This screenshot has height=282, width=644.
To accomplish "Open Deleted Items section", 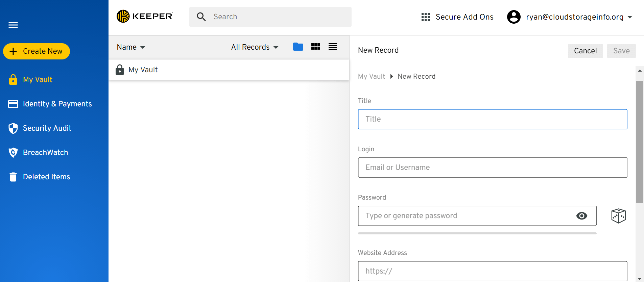I will pyautogui.click(x=47, y=177).
